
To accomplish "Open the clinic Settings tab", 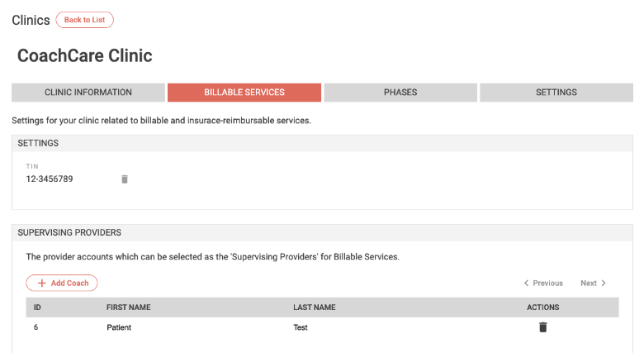I will (x=556, y=92).
